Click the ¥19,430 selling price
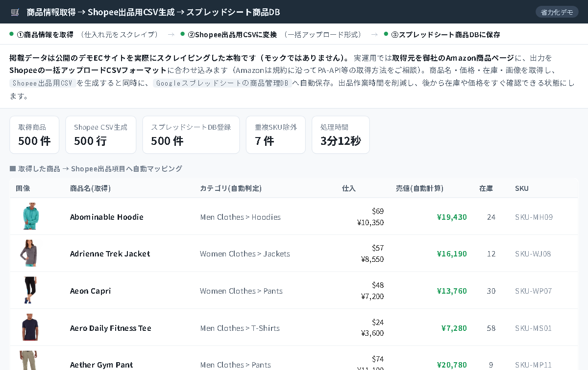Viewport: 588px width, 370px height. (452, 217)
